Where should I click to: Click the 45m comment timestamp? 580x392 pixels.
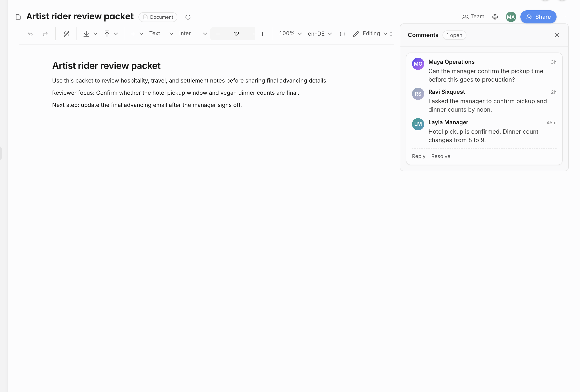pyautogui.click(x=551, y=123)
